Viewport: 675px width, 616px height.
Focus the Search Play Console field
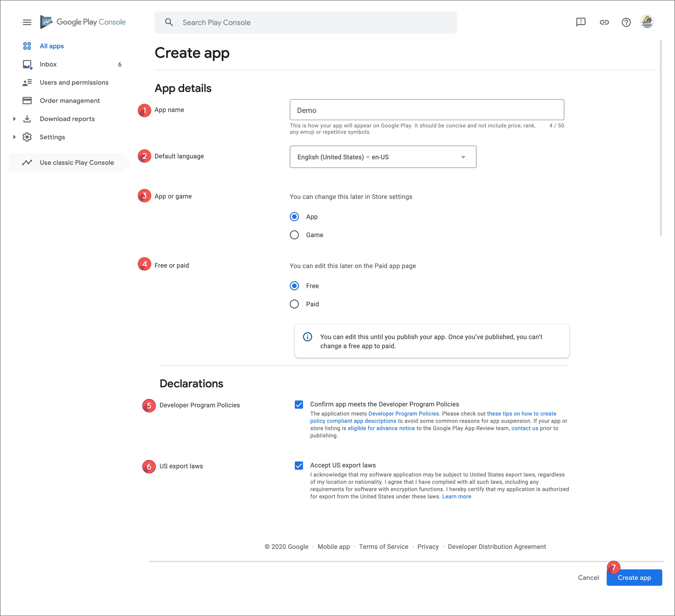305,23
